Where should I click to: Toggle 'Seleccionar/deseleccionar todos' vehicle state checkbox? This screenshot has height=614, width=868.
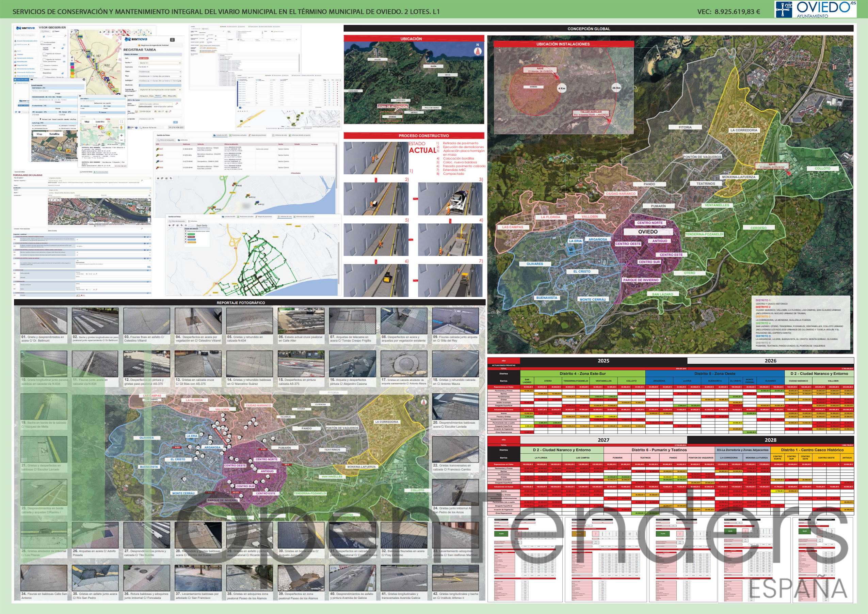(x=186, y=231)
